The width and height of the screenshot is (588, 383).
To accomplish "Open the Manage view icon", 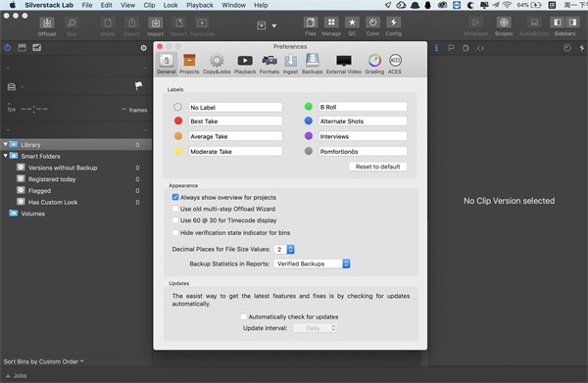I will (331, 23).
